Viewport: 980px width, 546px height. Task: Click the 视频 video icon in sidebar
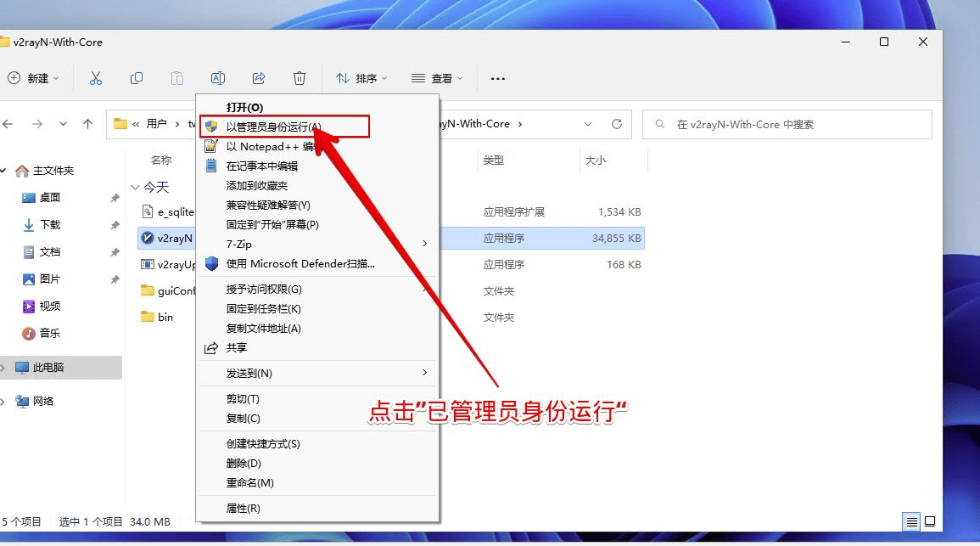[x=29, y=306]
